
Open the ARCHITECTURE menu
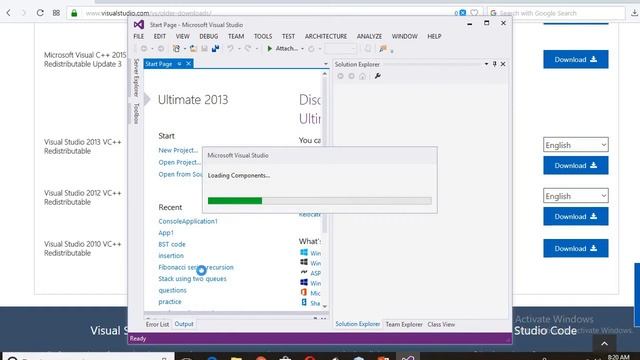(326, 36)
